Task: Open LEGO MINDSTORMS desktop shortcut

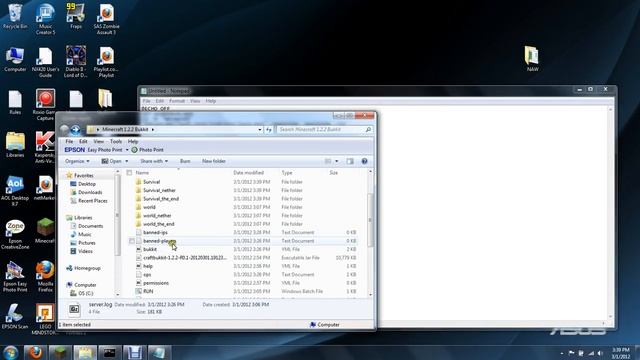Action: 45,319
